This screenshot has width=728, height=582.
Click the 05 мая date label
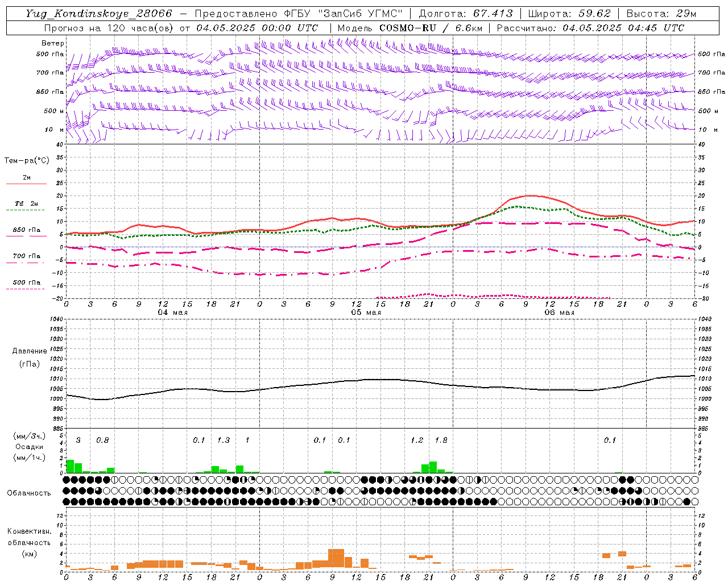click(x=366, y=313)
